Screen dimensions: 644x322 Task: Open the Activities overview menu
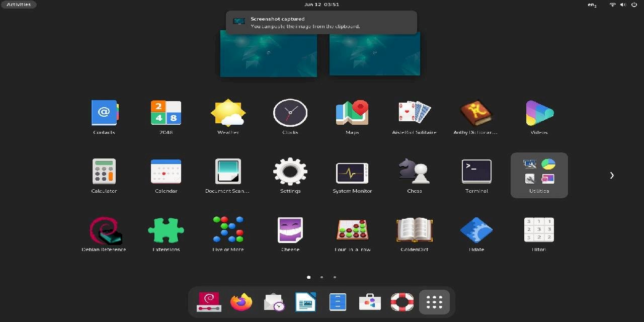(19, 5)
